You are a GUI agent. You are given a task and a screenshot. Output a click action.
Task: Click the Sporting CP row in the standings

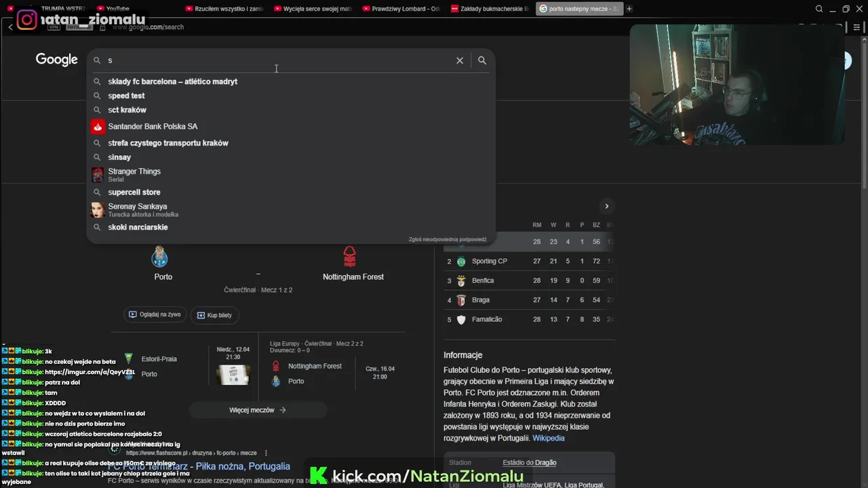point(529,261)
